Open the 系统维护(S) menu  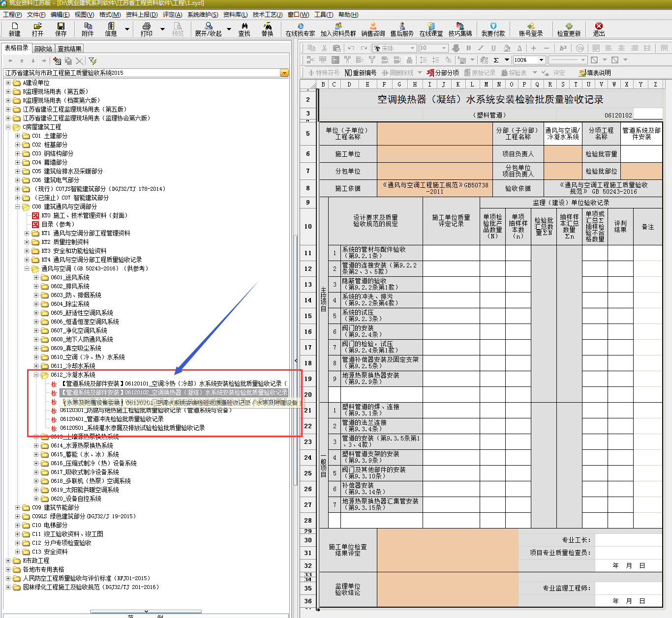pos(203,15)
